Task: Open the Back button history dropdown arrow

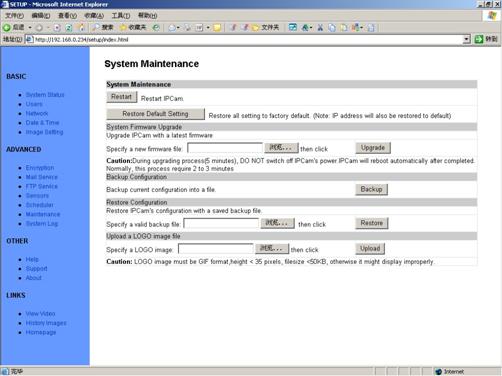Action: tap(30, 27)
